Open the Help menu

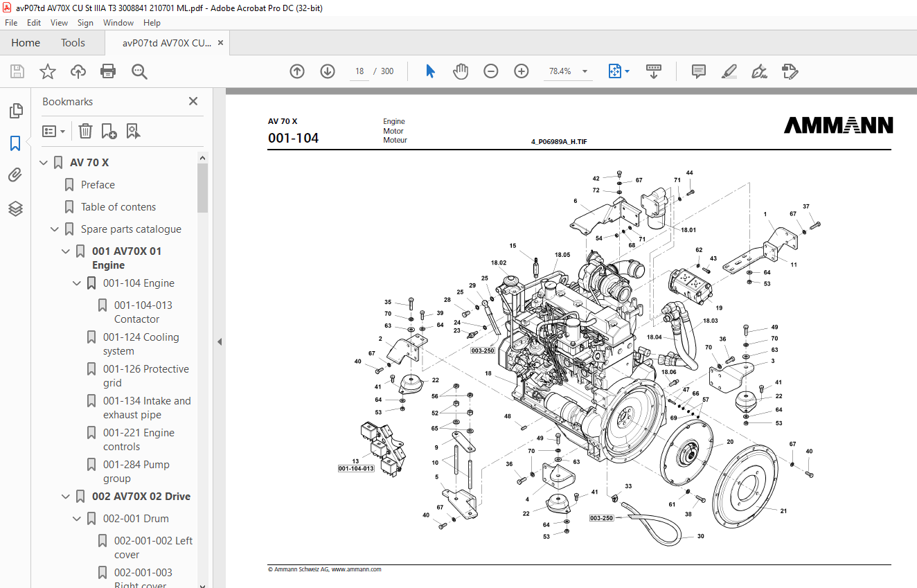coord(152,23)
